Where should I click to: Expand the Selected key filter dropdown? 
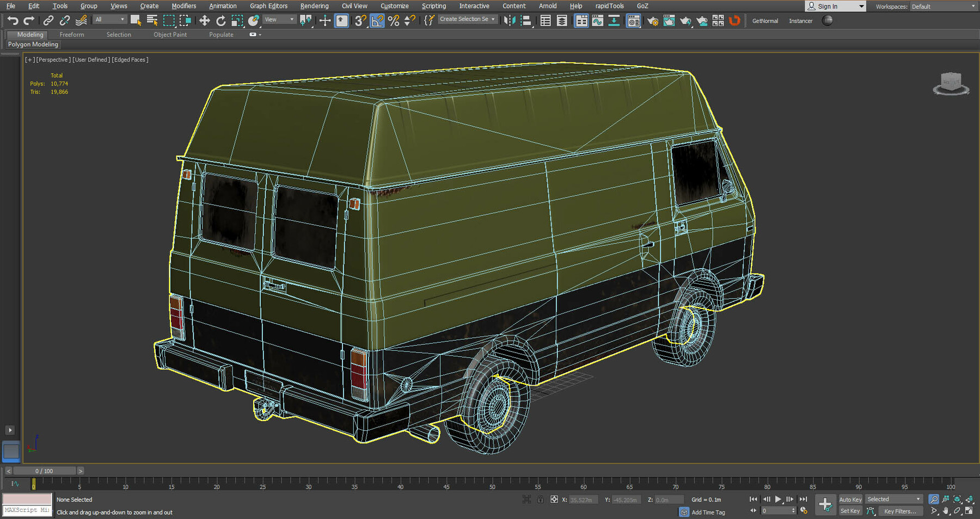coord(918,499)
